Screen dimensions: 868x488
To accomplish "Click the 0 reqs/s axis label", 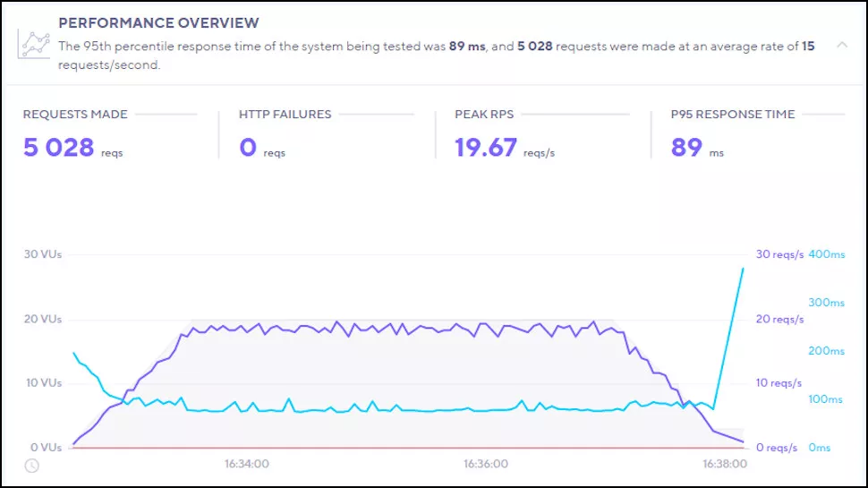I will pos(777,448).
